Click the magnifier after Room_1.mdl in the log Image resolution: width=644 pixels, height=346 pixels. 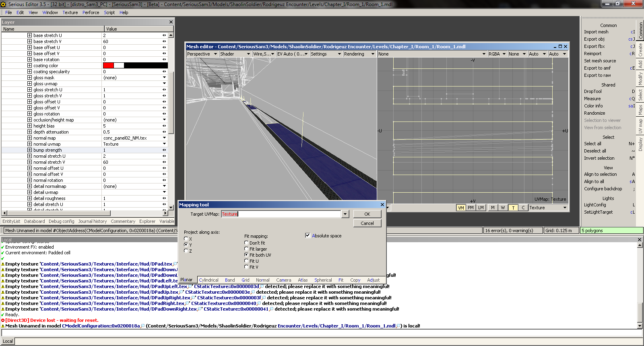click(398, 326)
